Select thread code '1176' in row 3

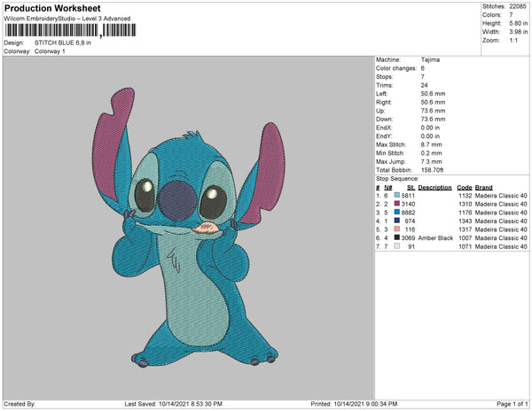(x=465, y=213)
